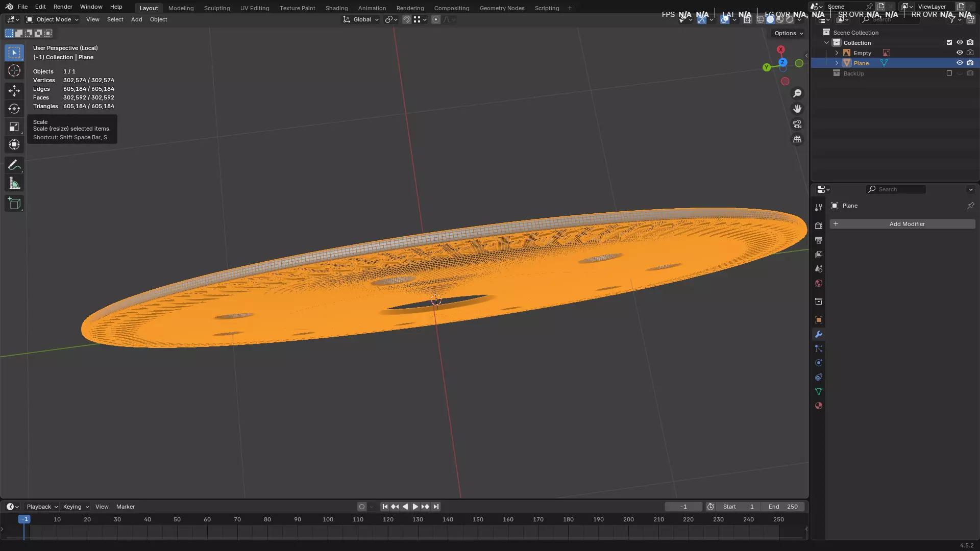Open the properties panel options chevron

pyautogui.click(x=970, y=189)
